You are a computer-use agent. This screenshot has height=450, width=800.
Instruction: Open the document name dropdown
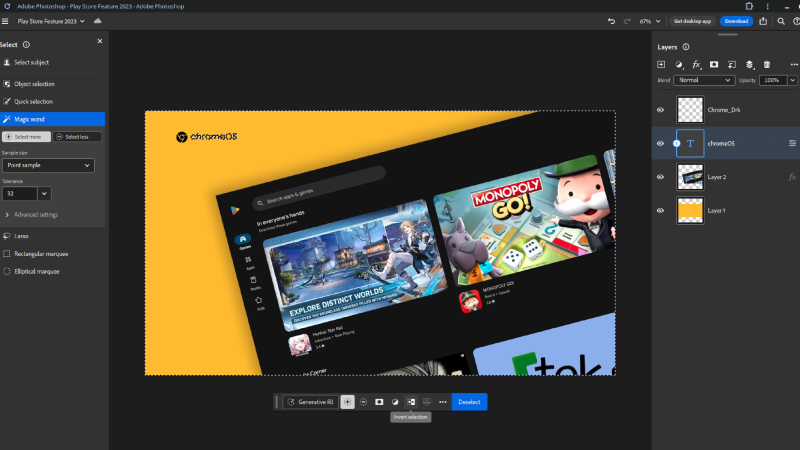click(51, 21)
